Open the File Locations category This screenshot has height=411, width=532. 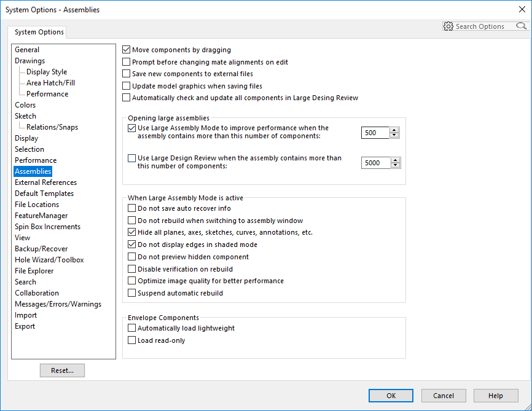[x=37, y=205]
